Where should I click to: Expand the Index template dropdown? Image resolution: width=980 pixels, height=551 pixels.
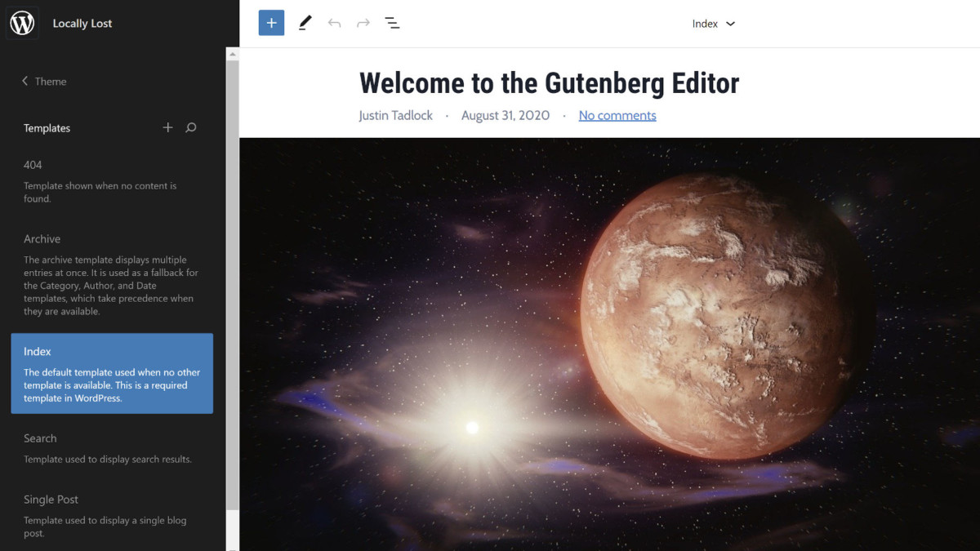click(713, 24)
